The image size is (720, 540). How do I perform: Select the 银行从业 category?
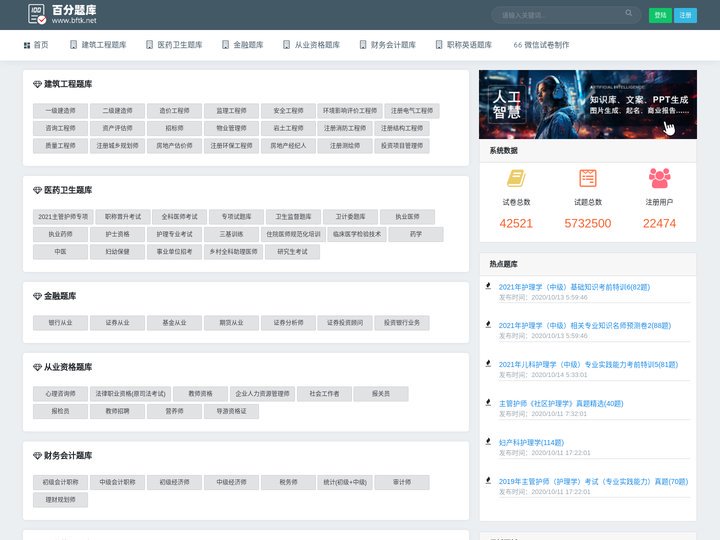(60, 323)
